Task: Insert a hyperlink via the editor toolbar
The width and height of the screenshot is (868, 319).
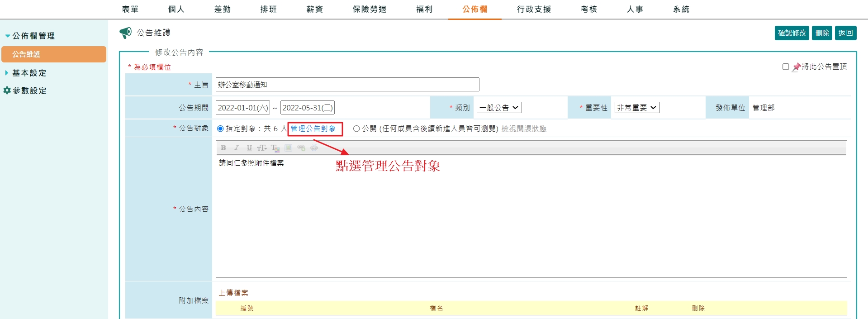Action: point(301,148)
